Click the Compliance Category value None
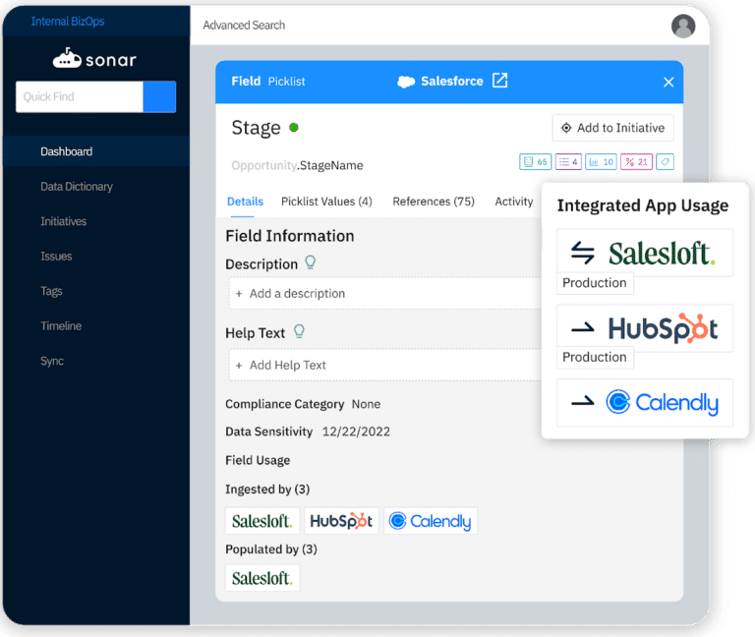This screenshot has width=755, height=637. (366, 404)
